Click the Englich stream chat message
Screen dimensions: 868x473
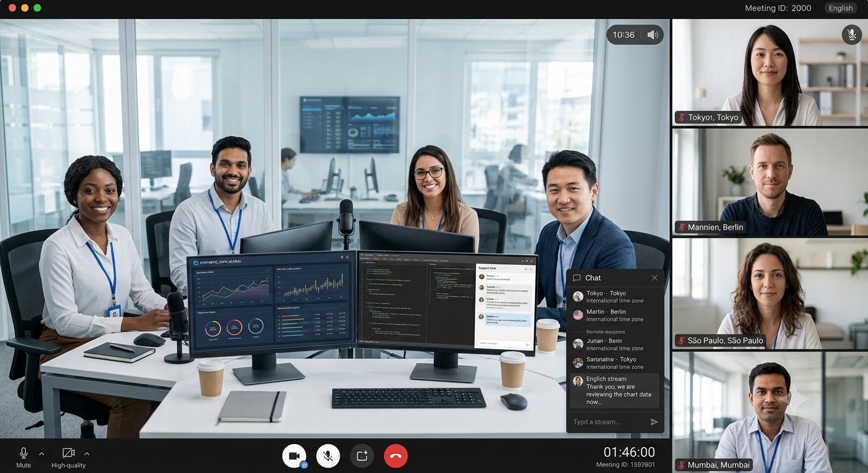(x=615, y=390)
